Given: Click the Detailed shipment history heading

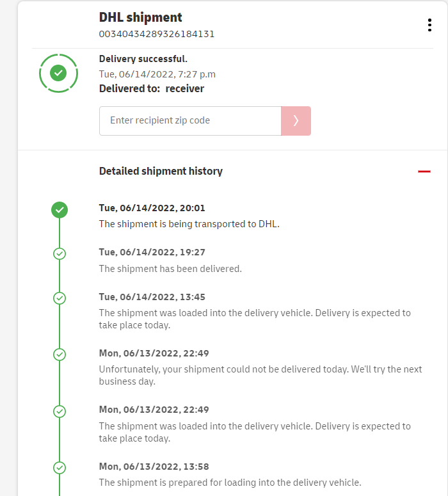Looking at the screenshot, I should tap(161, 171).
